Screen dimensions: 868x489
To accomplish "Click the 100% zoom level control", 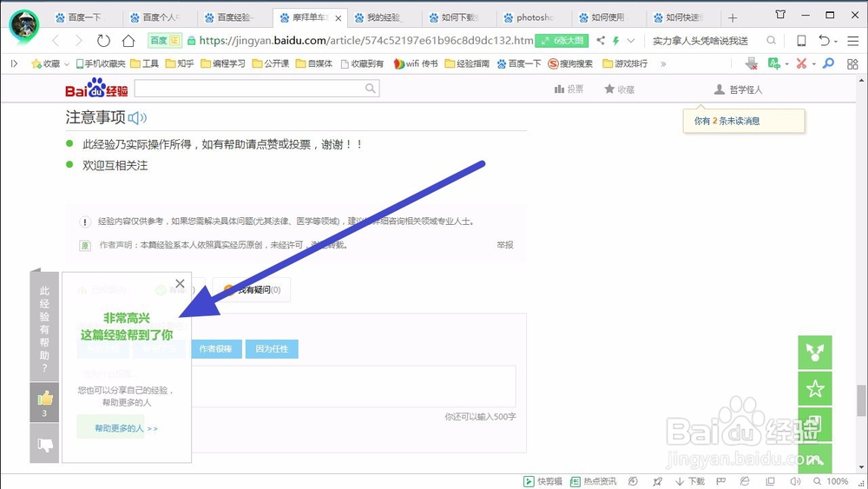I will click(831, 481).
